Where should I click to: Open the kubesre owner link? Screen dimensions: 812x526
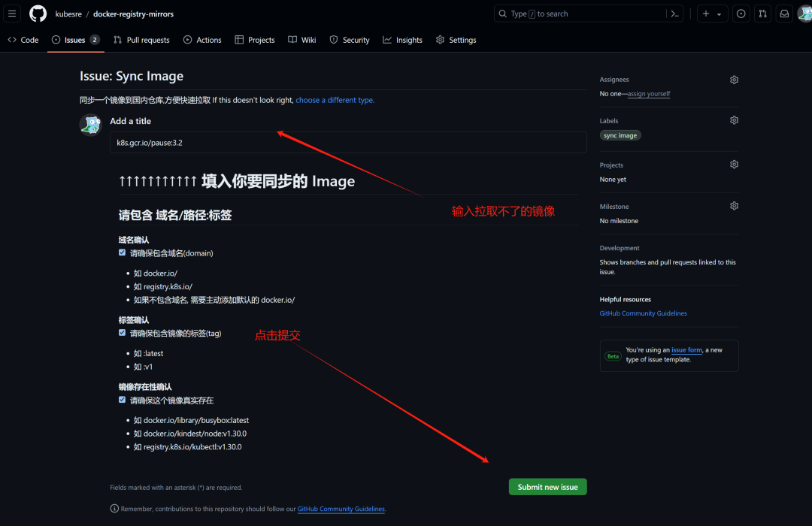(68, 14)
